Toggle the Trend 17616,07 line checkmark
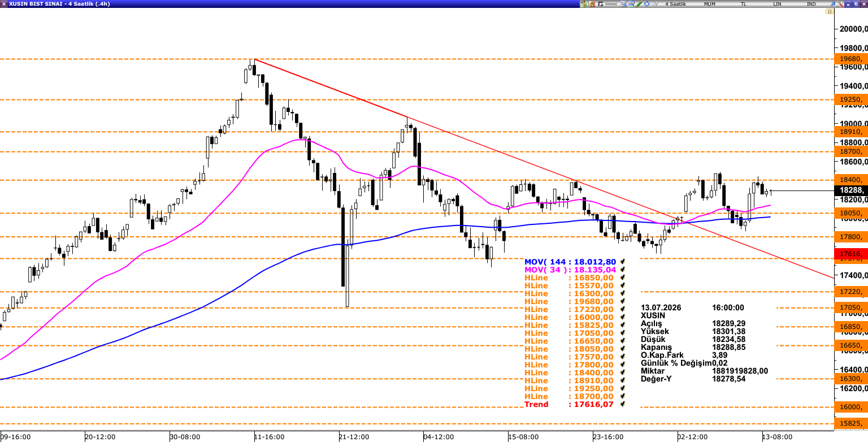Image resolution: width=868 pixels, height=442 pixels. coord(622,404)
